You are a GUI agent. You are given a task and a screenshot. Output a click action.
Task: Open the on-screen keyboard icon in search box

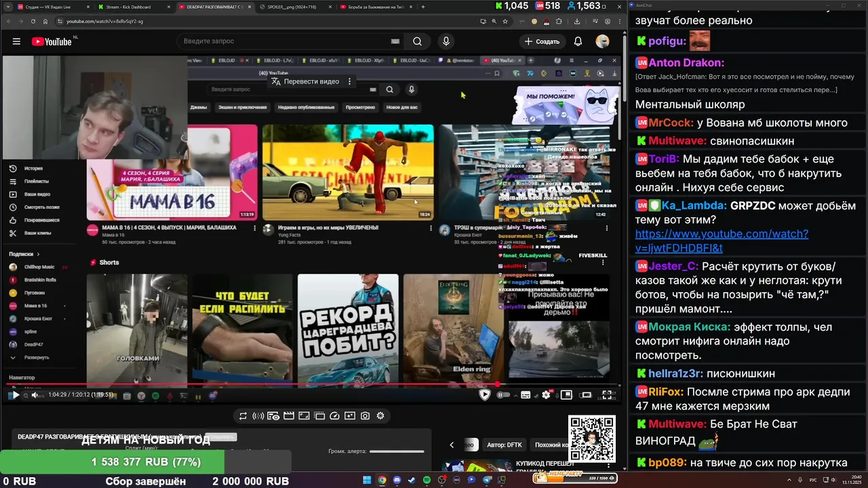pyautogui.click(x=395, y=41)
